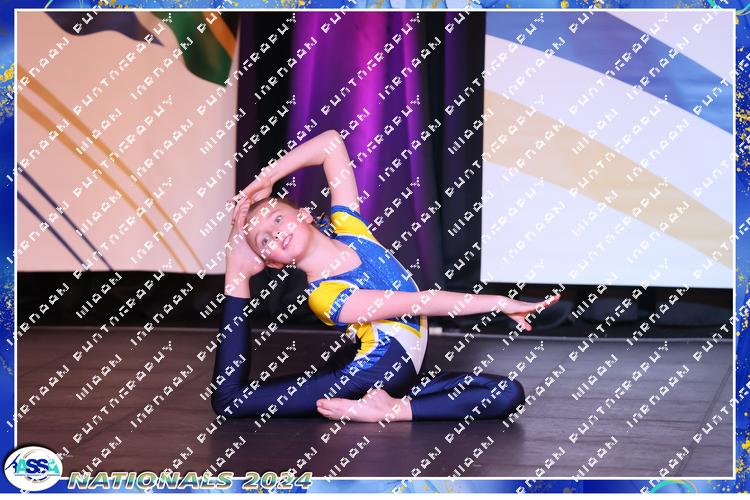Click the black stage skirting below right banner

[x=620, y=310]
